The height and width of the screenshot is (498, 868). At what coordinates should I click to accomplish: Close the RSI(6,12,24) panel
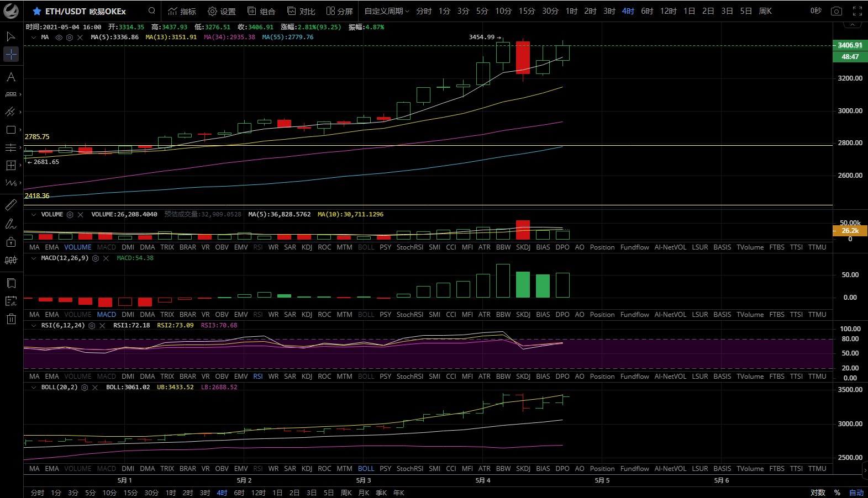tap(102, 326)
